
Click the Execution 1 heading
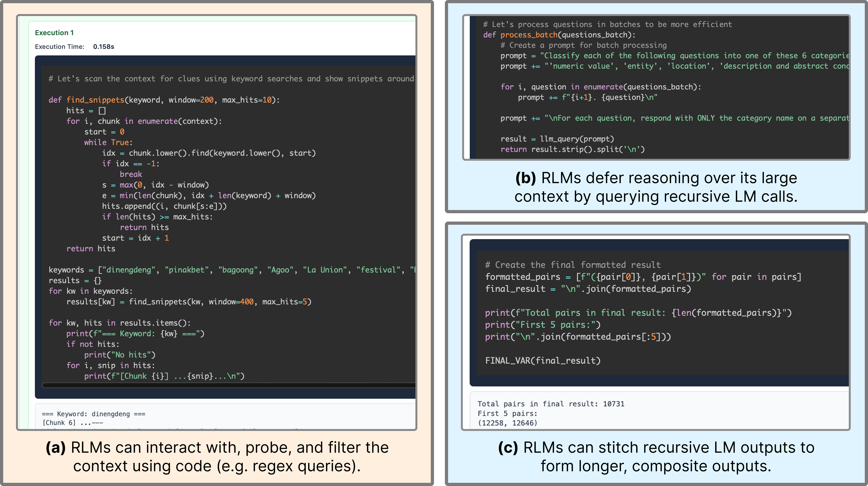(x=54, y=33)
